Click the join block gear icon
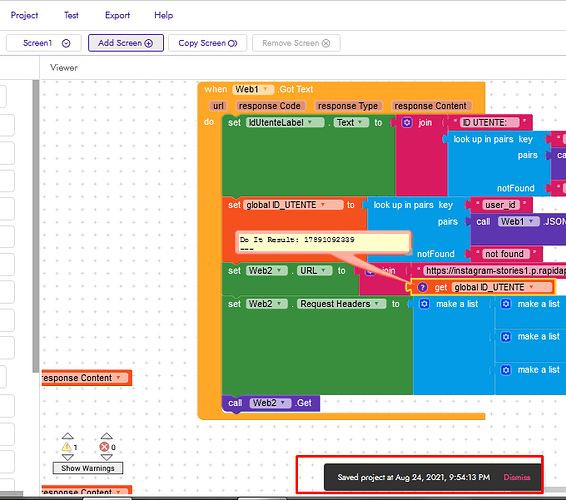The image size is (566, 500). 407,122
